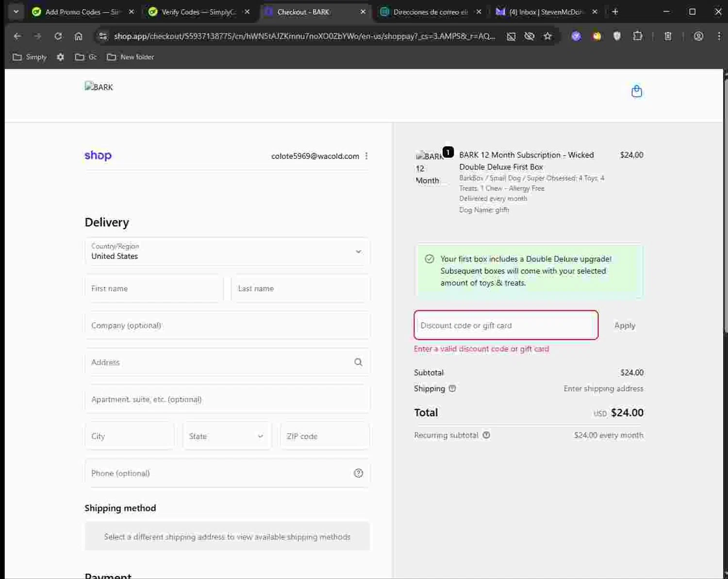Close the Checkout - BARK tab

point(363,12)
